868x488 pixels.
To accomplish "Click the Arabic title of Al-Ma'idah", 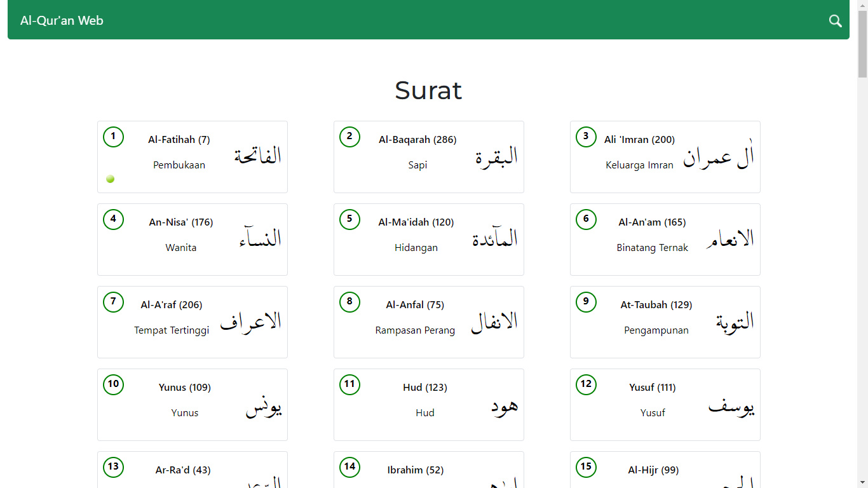I will [494, 239].
